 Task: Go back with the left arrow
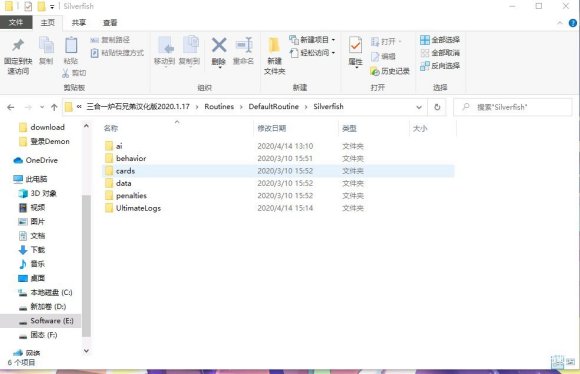[11, 107]
